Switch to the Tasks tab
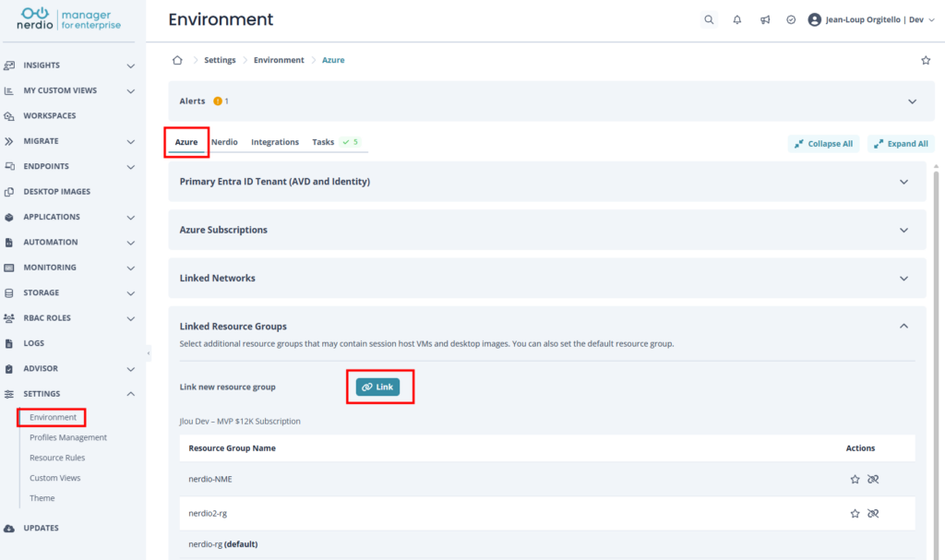 [x=323, y=142]
